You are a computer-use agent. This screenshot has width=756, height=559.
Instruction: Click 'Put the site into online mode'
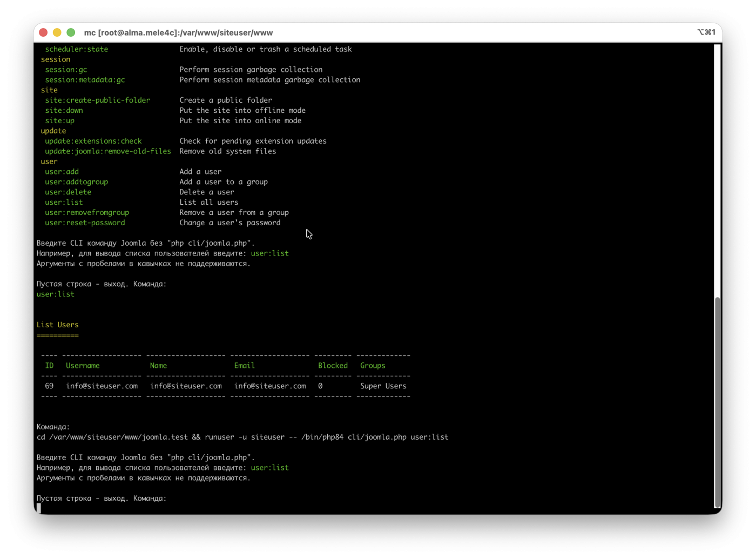[x=240, y=121]
